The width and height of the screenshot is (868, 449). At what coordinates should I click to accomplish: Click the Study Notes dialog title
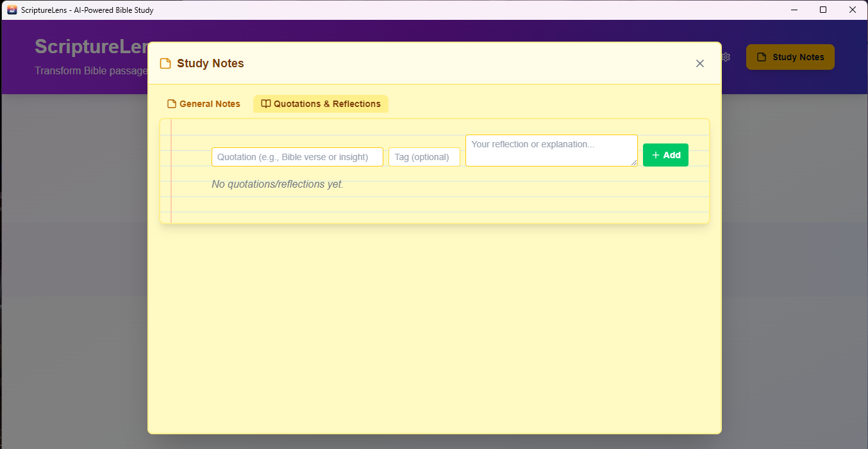click(210, 63)
